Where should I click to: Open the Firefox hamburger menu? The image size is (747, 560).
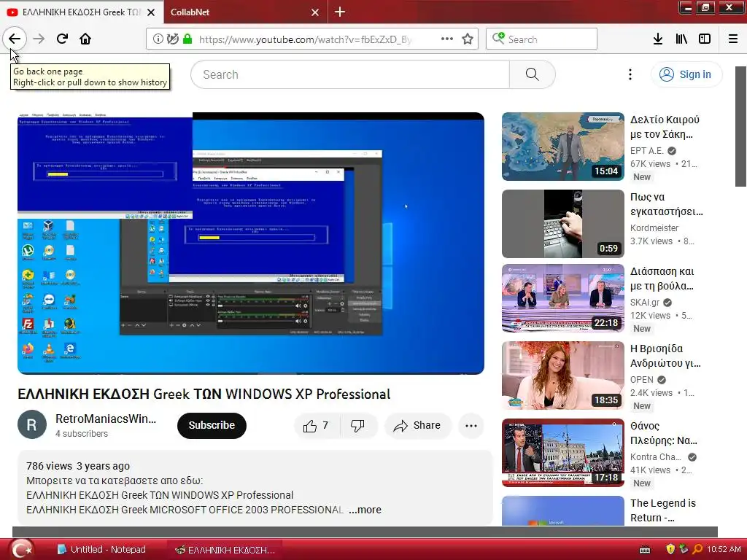pos(733,39)
